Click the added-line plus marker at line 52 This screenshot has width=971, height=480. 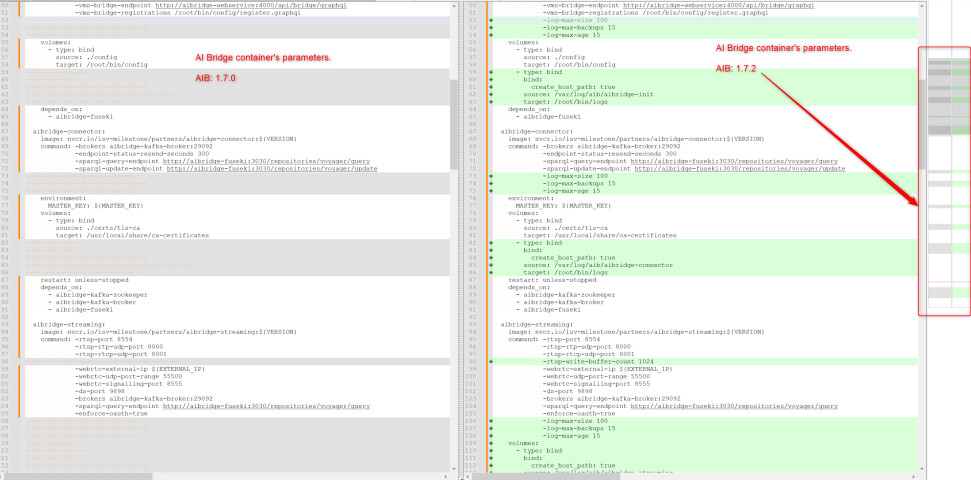(490, 20)
